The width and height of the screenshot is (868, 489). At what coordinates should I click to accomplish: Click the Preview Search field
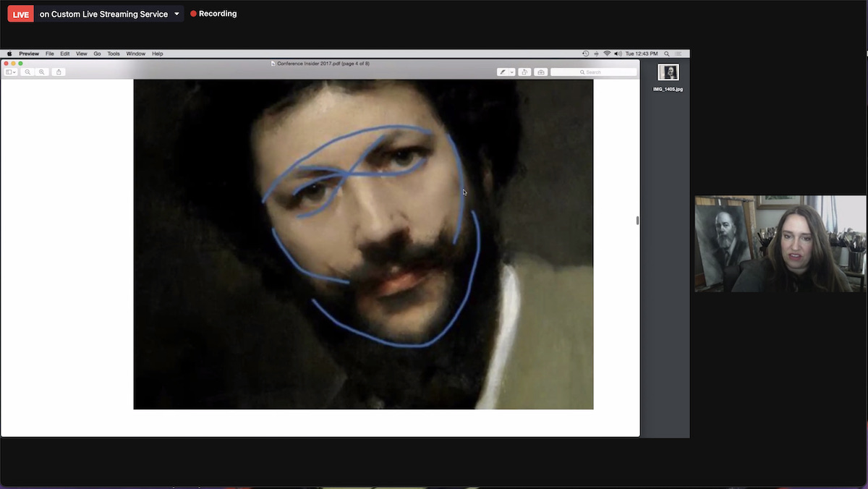point(594,72)
